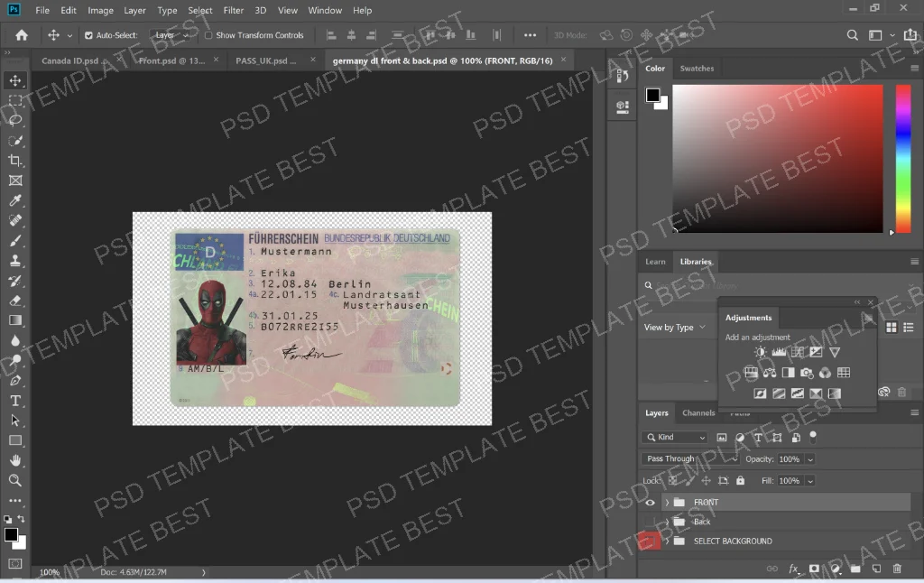This screenshot has width=924, height=583.
Task: Select the Crop tool
Action: click(x=15, y=161)
